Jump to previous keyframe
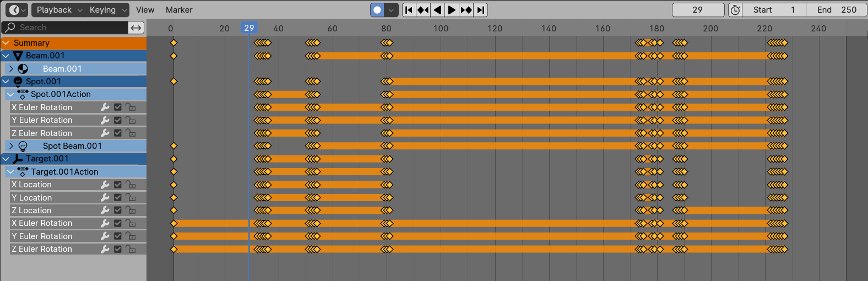Screen dimensions: 868x281 click(x=423, y=10)
